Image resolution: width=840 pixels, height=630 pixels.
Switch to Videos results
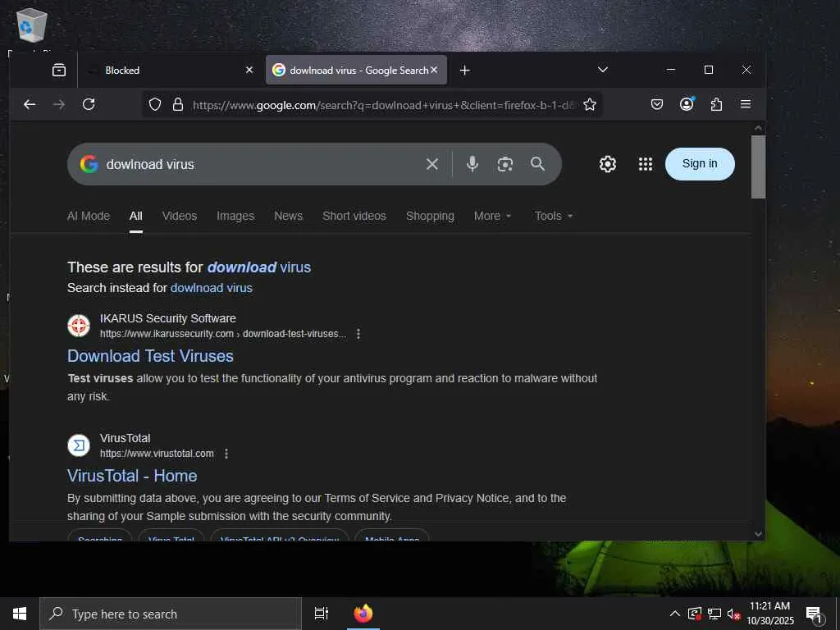pos(180,216)
